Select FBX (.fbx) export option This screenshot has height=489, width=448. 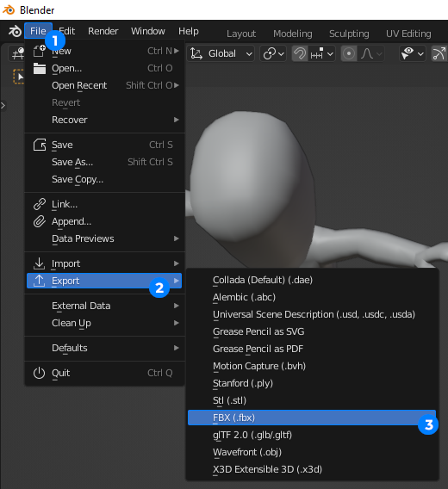[312, 418]
